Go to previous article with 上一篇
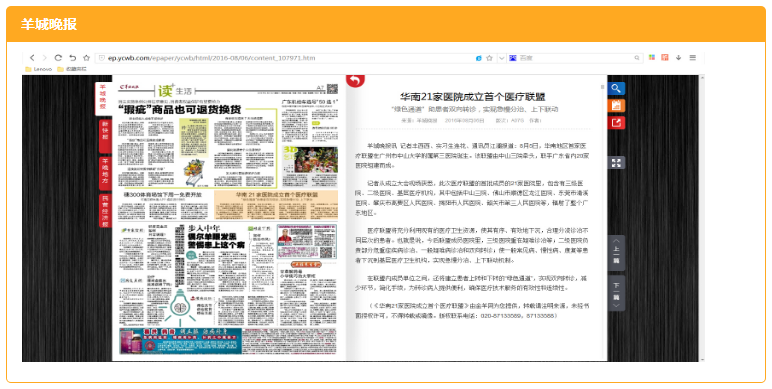Viewport: 772px width, 389px height. pyautogui.click(x=616, y=253)
